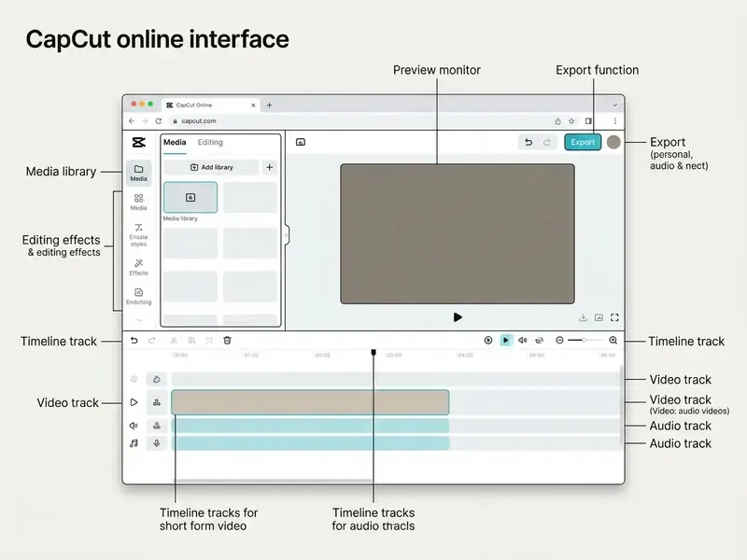Click the snapshot image icon below the preview
The width and height of the screenshot is (747, 560).
tap(599, 317)
